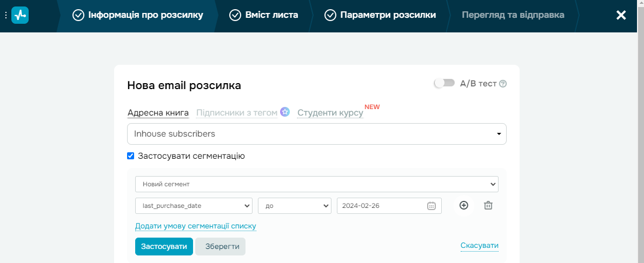Screen dimensions: 644x263
Task: Expand the Новий сегмент dropdown
Action: (x=317, y=184)
